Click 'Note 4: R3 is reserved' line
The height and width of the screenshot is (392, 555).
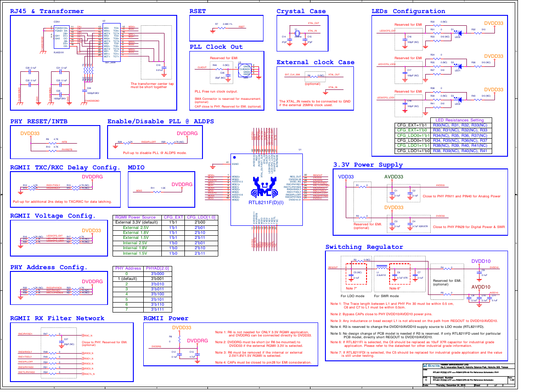pos(407,327)
